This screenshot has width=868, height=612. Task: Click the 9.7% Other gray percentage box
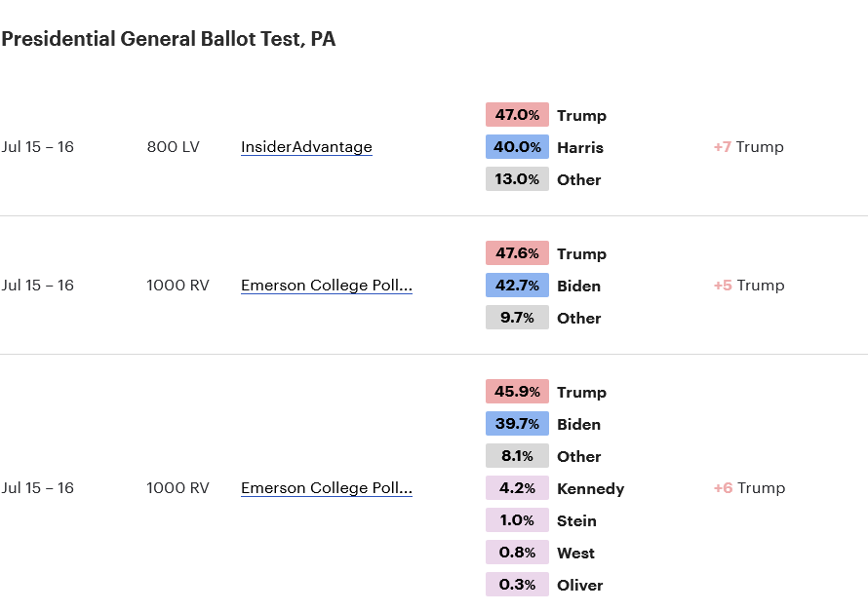517,317
